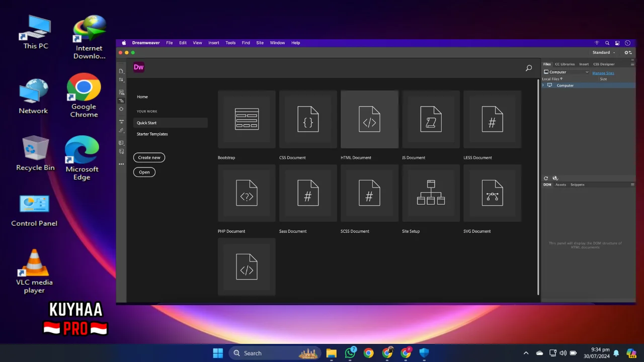
Task: Open the start screen search magnifier
Action: (529, 68)
